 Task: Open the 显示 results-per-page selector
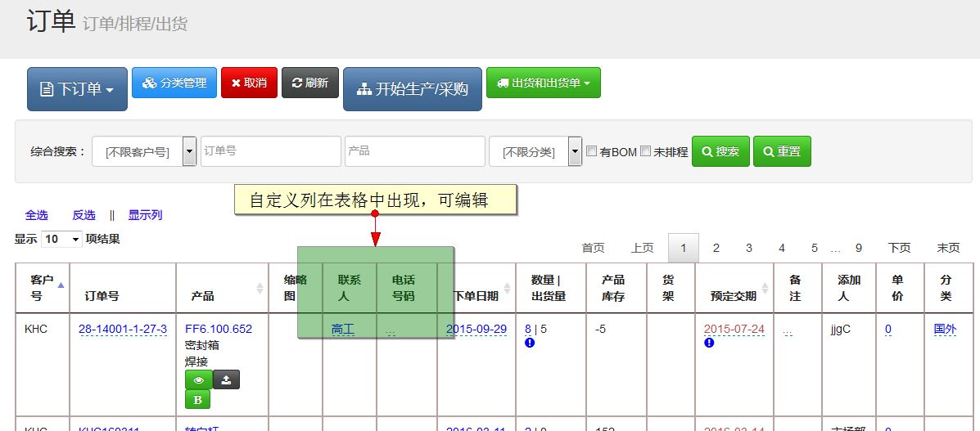click(62, 240)
